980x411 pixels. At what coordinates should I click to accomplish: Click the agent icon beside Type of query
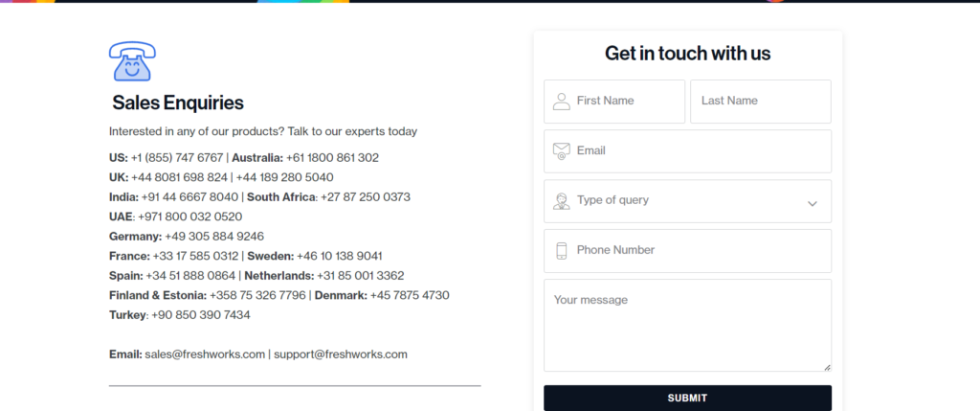[x=561, y=201]
